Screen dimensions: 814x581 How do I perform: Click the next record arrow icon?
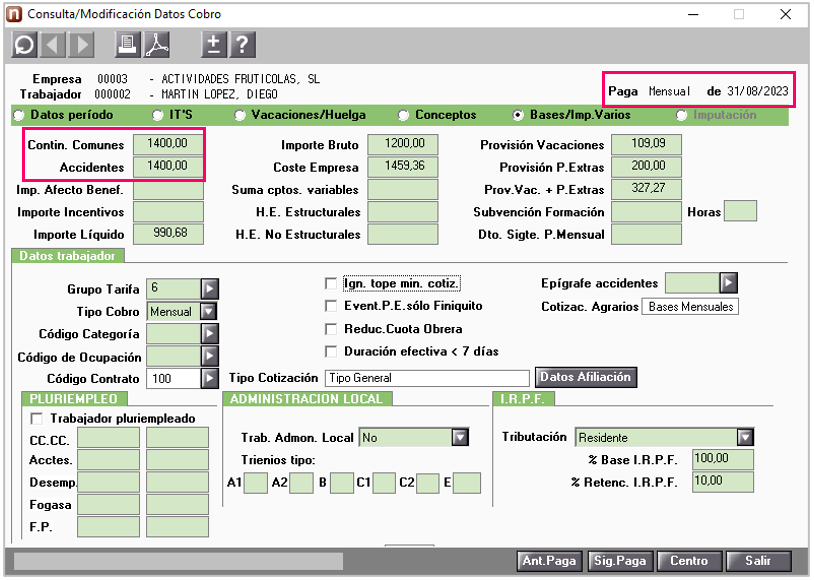(81, 44)
